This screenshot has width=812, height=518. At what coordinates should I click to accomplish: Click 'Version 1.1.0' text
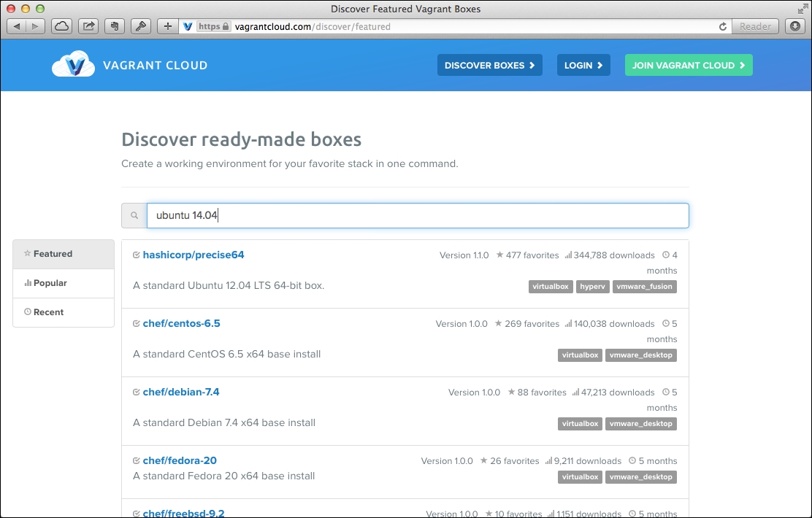click(x=464, y=255)
